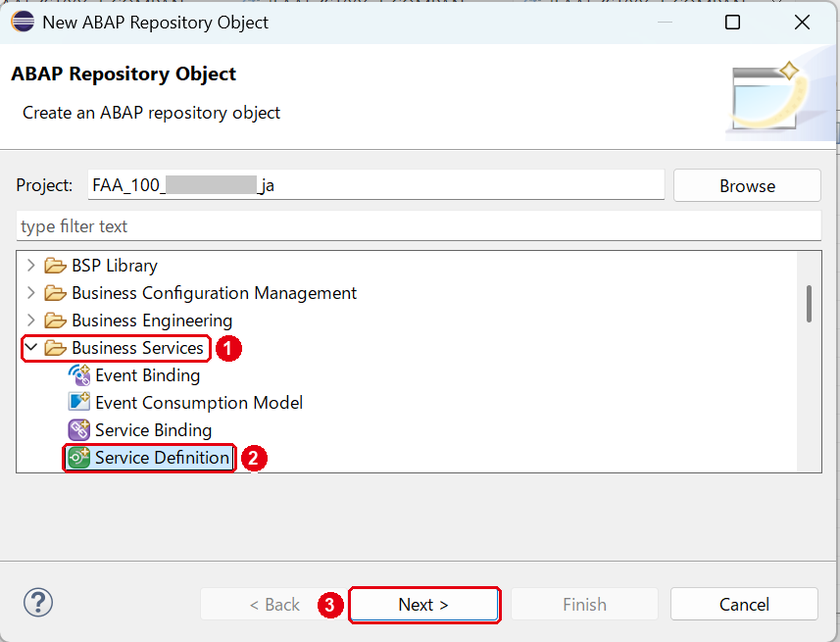Expand the BSP Library node
840x642 pixels.
click(31, 266)
